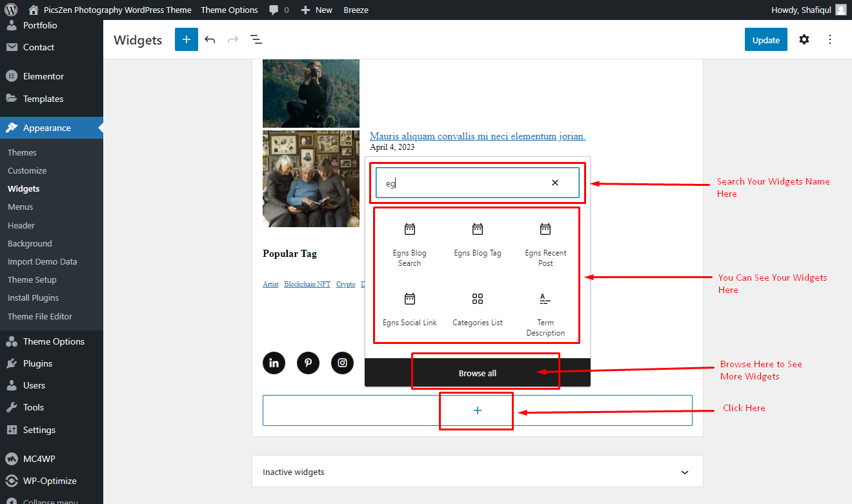
Task: Clear the search field with X icon
Action: pos(555,183)
